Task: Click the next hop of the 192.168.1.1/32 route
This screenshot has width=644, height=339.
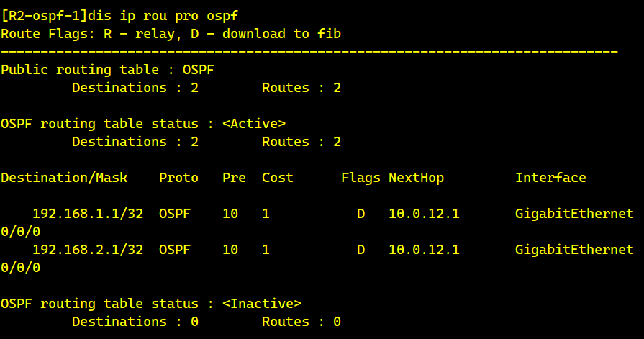Action: [x=424, y=214]
